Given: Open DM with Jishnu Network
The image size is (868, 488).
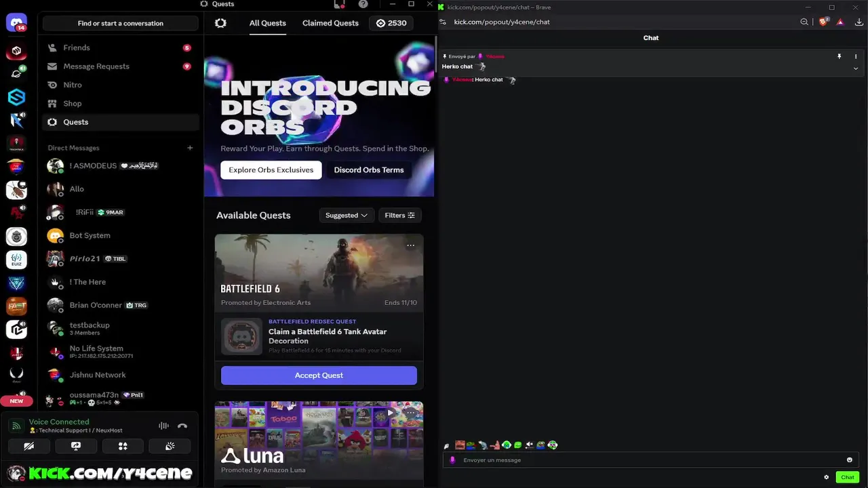Looking at the screenshot, I should (x=121, y=375).
